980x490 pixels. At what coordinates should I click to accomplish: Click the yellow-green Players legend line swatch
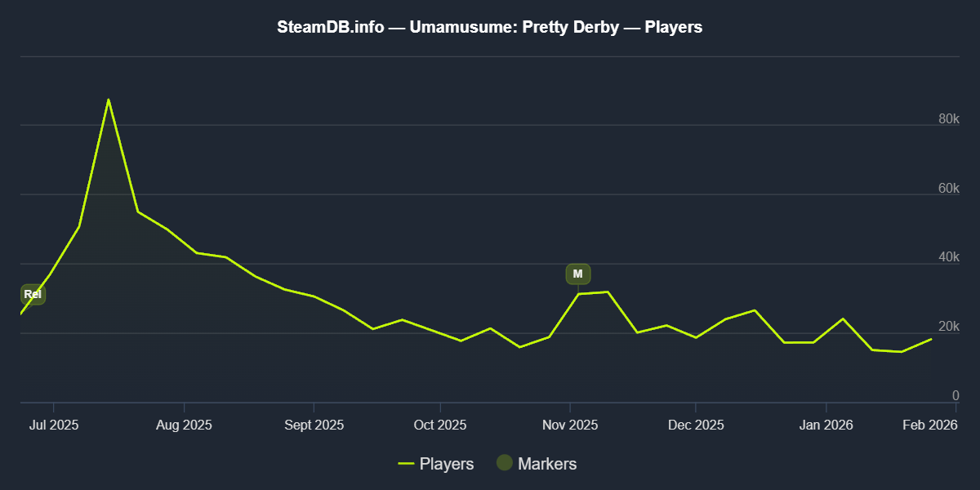[x=407, y=464]
